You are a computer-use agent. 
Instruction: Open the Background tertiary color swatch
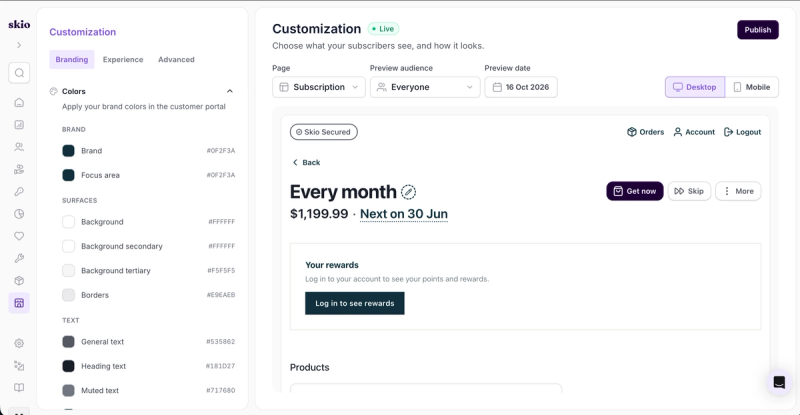tap(68, 271)
